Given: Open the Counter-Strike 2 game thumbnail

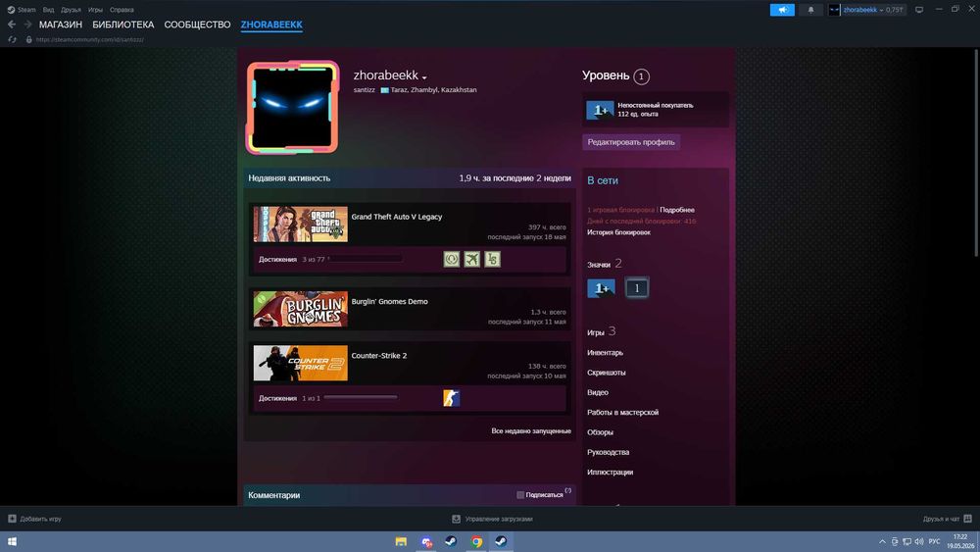Looking at the screenshot, I should pyautogui.click(x=300, y=363).
